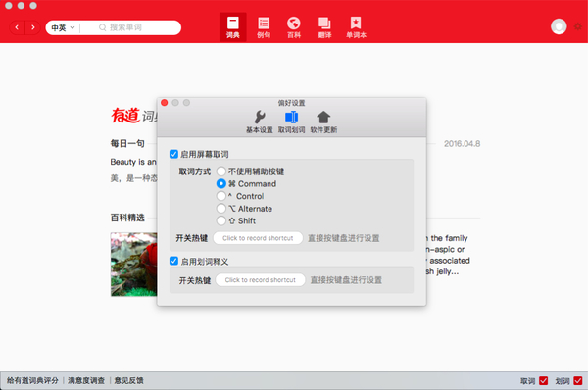
Task: Click the 意见反馈 link
Action: 128,380
